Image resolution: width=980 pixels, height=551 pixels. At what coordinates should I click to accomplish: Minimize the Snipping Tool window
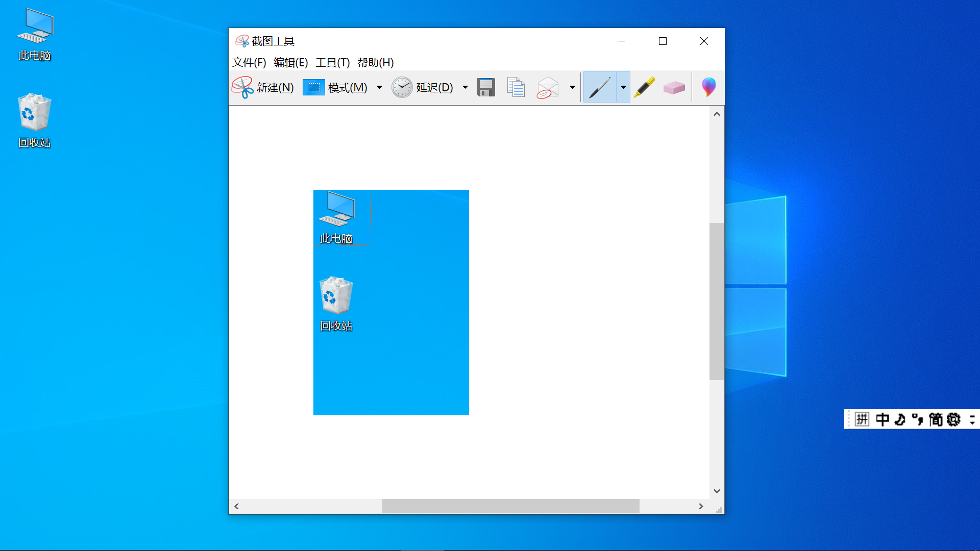[x=621, y=41]
